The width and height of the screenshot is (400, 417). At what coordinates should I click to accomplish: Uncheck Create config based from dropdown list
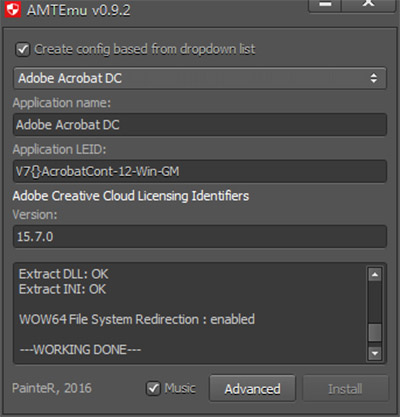[23, 50]
